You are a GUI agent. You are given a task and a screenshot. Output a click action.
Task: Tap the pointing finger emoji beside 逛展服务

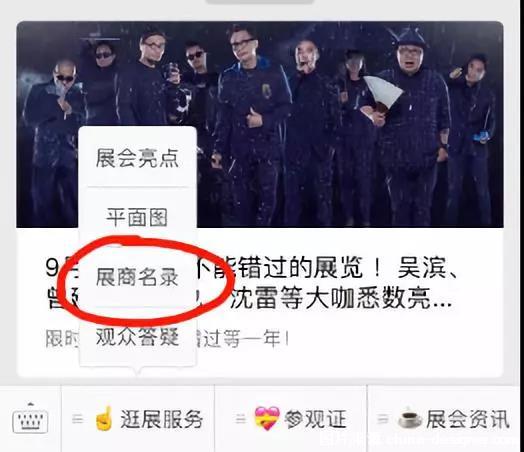(104, 418)
